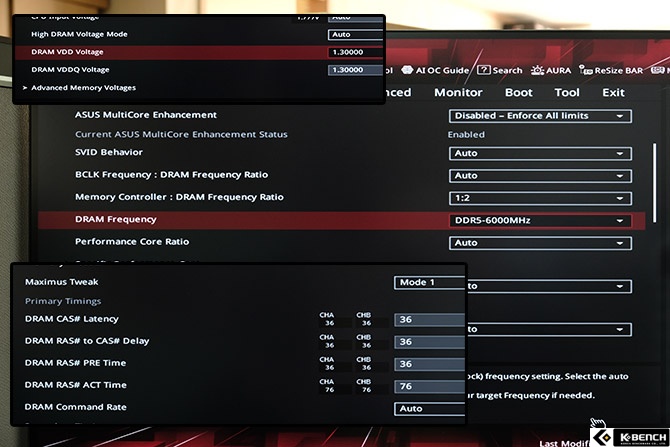Open ASUS MultiCore Enhancement dropdown

click(540, 116)
